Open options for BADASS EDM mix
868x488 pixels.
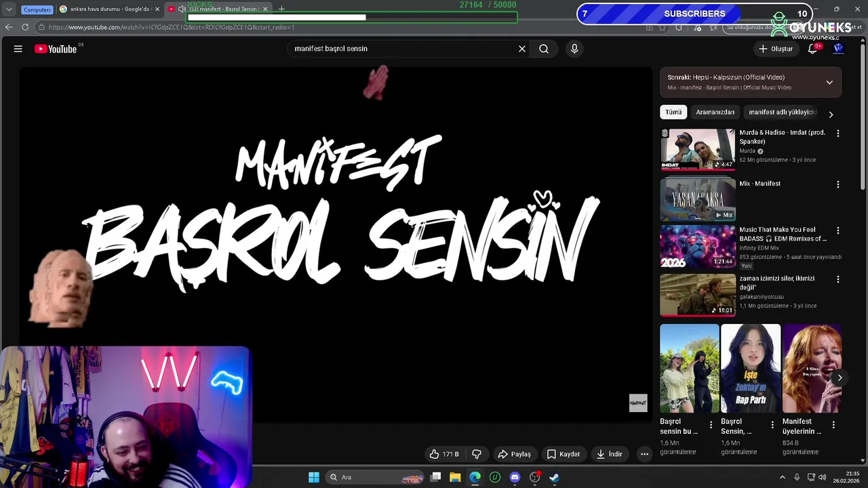tap(837, 230)
